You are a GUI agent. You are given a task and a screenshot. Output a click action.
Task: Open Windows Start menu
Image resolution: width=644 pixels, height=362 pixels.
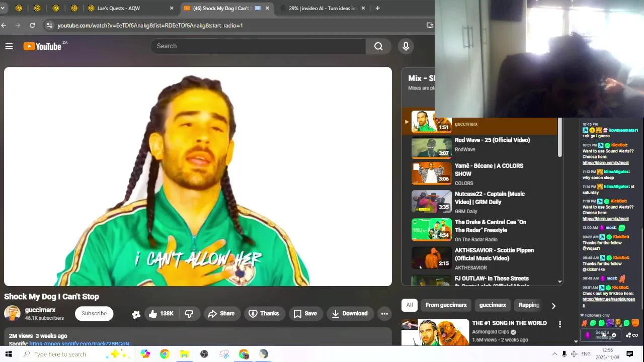point(9,354)
